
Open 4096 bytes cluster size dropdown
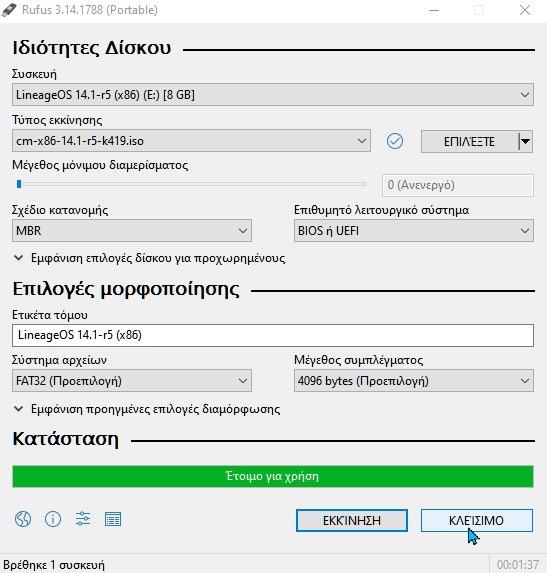pos(414,381)
